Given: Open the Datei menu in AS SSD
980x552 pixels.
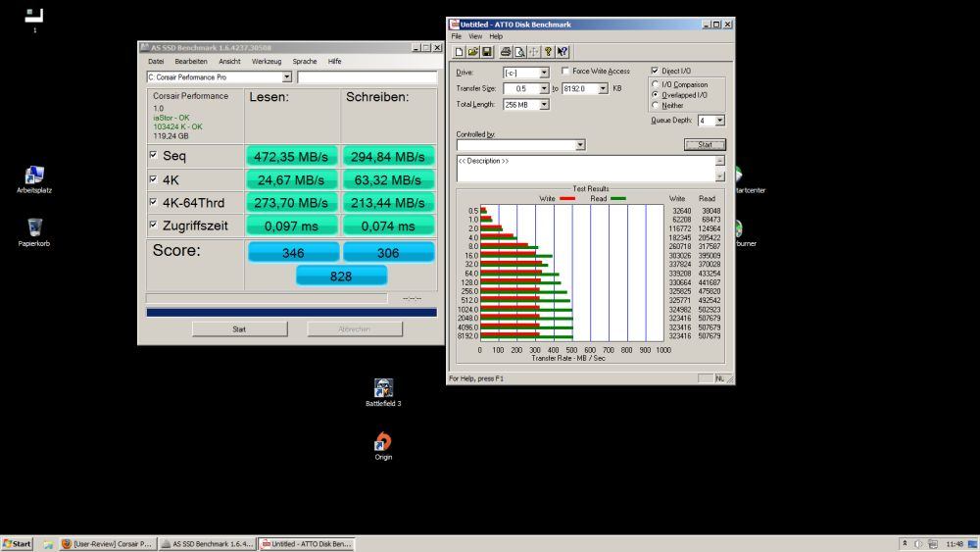Looking at the screenshot, I should point(156,61).
